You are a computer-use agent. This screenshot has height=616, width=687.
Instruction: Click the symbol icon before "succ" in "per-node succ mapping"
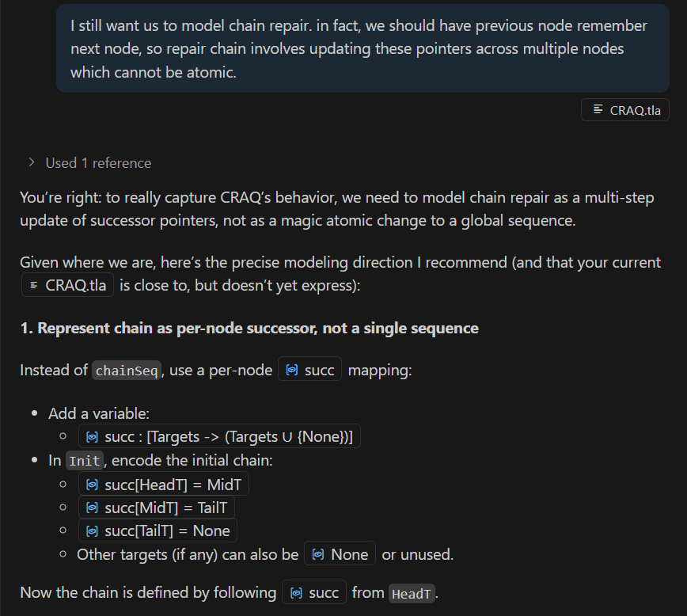coord(292,370)
